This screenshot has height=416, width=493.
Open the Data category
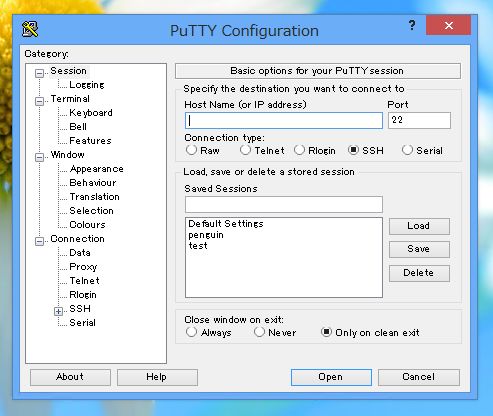pos(80,253)
